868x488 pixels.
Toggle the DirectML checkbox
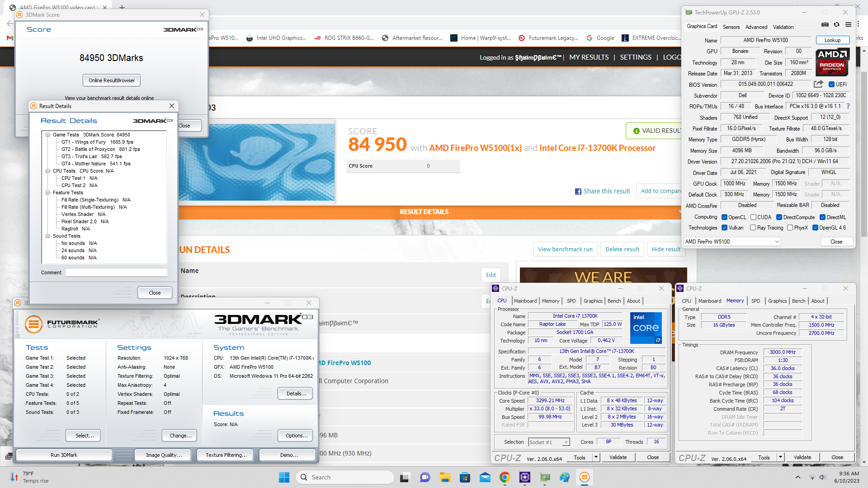click(822, 217)
